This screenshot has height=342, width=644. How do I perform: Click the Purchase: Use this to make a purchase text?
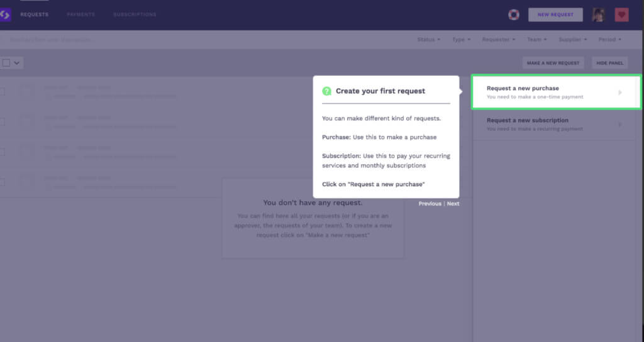(379, 137)
